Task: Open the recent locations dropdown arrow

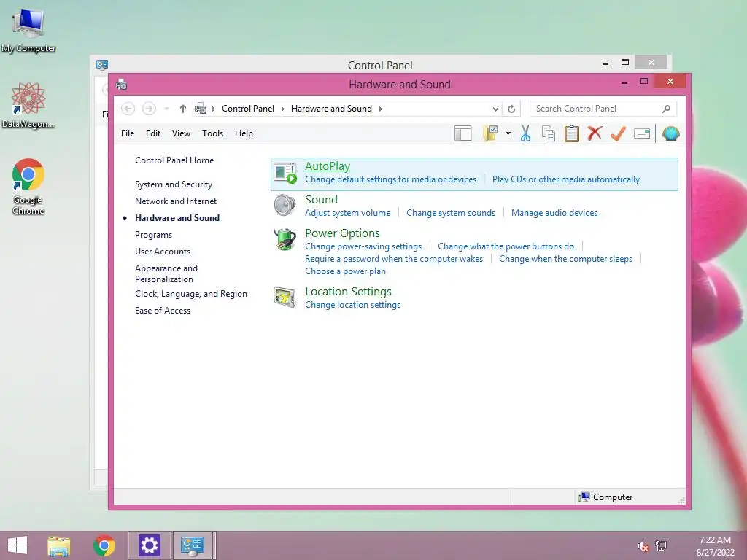Action: tap(166, 109)
